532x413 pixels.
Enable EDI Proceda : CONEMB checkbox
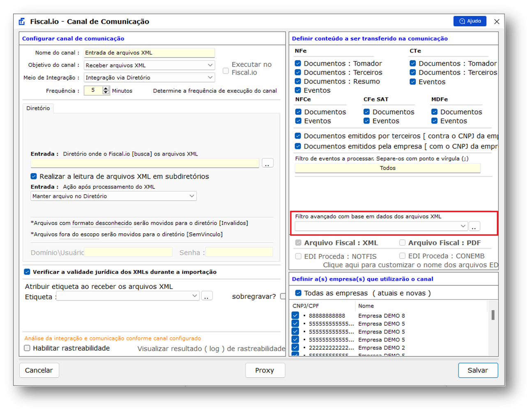coord(402,256)
